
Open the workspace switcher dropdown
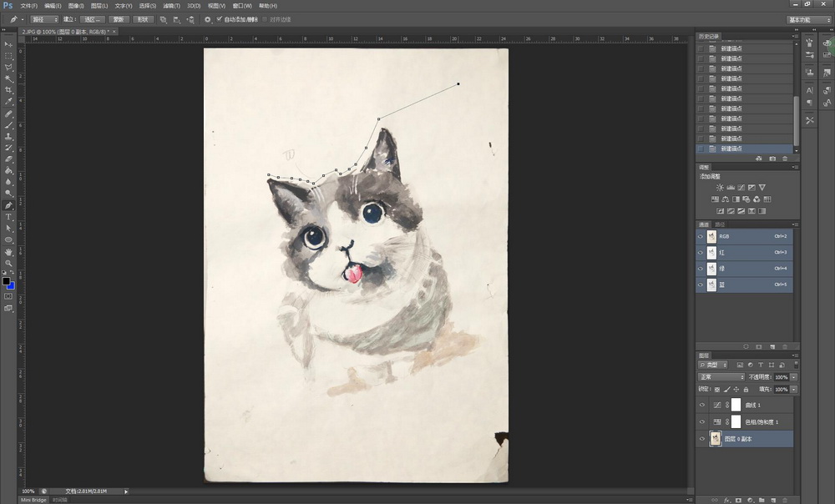[x=809, y=20]
